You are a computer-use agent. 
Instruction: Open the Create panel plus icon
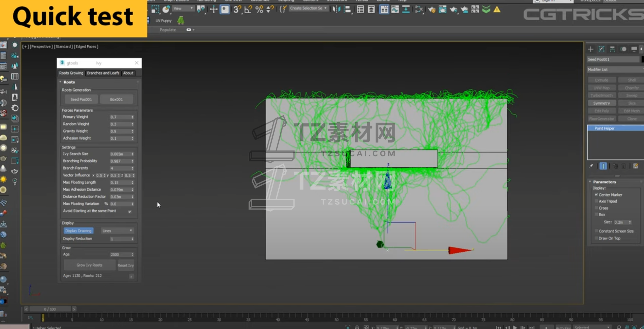590,49
